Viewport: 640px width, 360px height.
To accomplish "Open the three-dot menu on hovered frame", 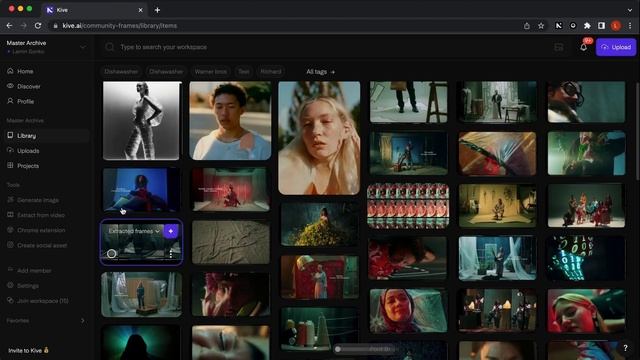I will [x=171, y=254].
